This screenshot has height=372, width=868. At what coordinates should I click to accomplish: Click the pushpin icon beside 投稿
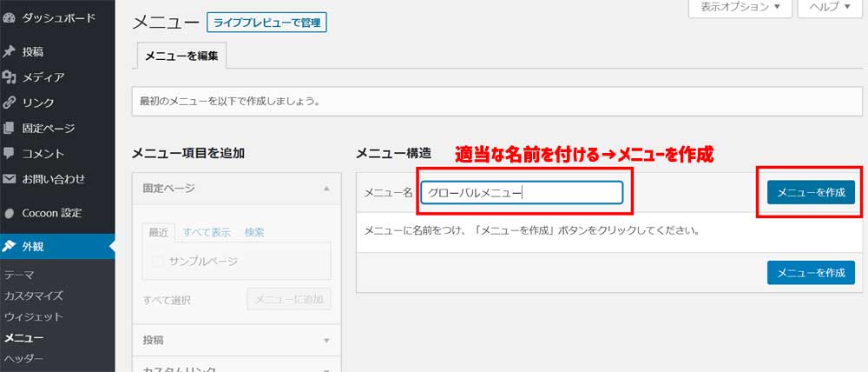tap(10, 52)
